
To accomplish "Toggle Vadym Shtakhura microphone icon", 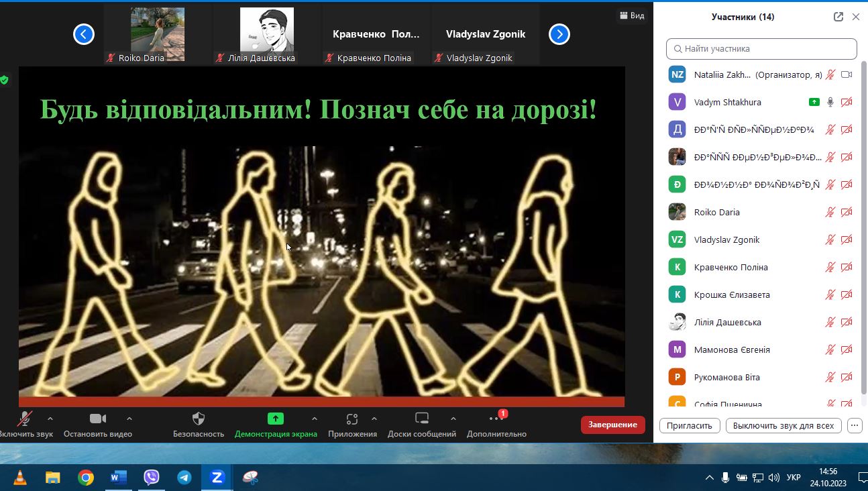I will pos(830,103).
